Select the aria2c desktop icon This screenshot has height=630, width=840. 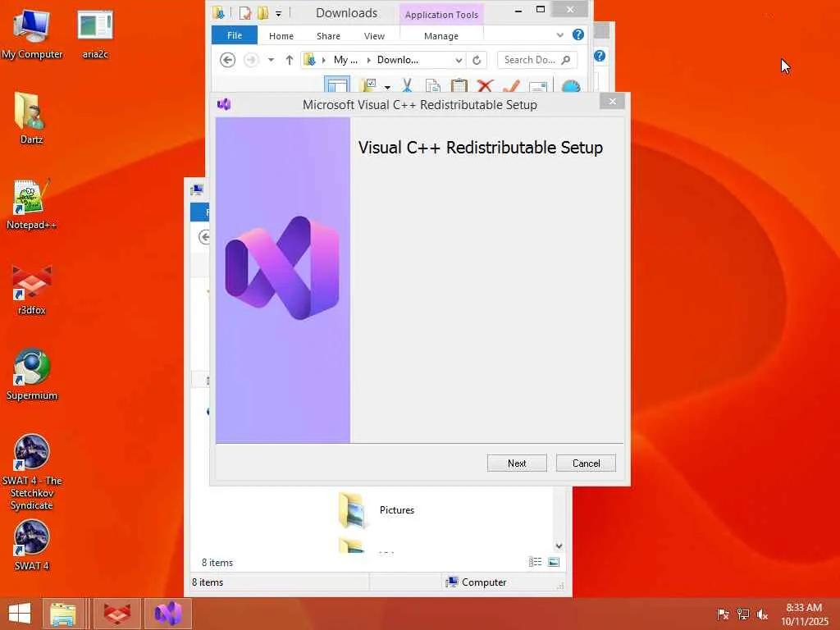pyautogui.click(x=95, y=34)
